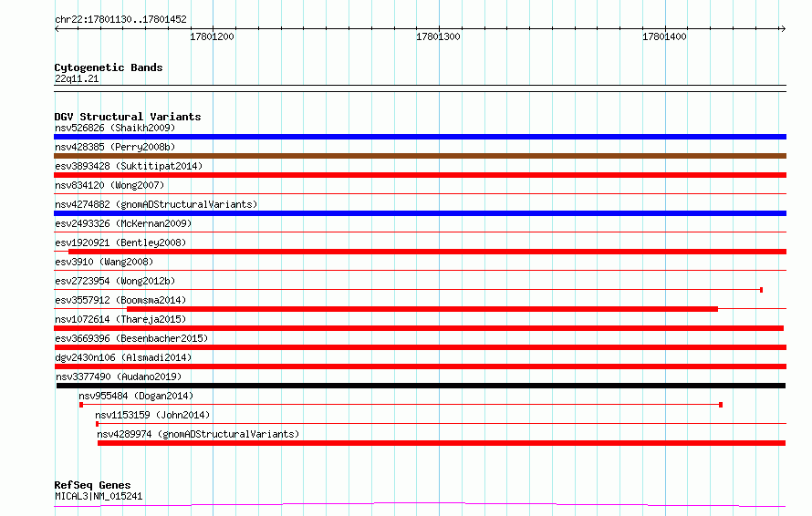Click ruler position 17801300
812x516 pixels.
coord(438,36)
